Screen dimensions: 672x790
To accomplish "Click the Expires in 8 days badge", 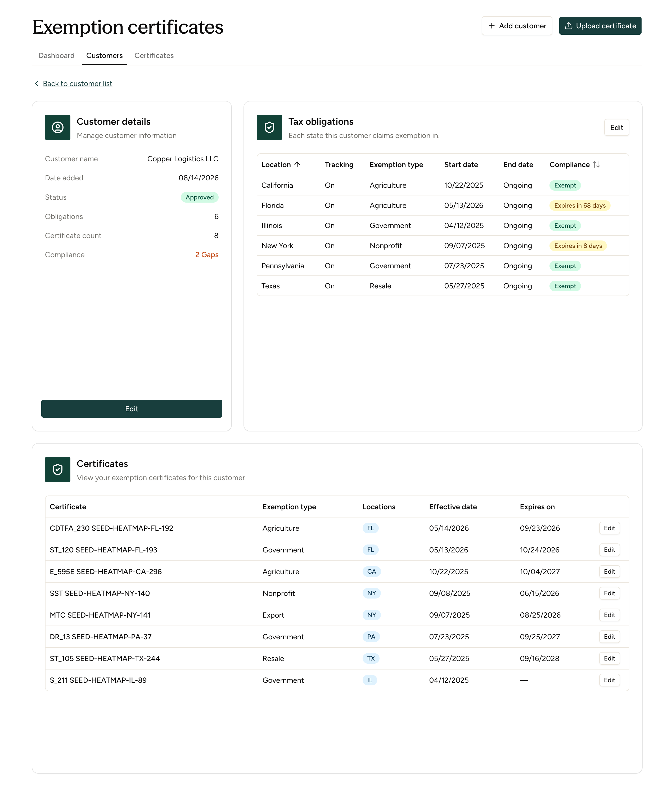I will pos(578,246).
